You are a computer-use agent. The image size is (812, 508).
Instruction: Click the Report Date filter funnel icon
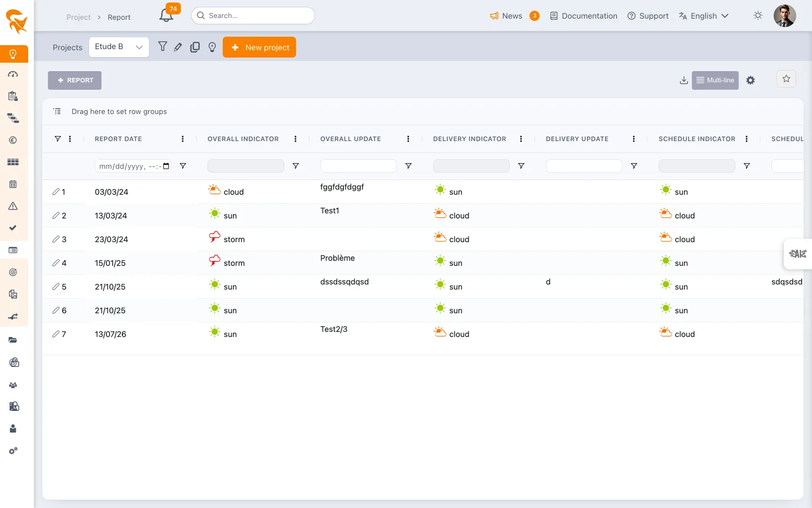click(183, 166)
